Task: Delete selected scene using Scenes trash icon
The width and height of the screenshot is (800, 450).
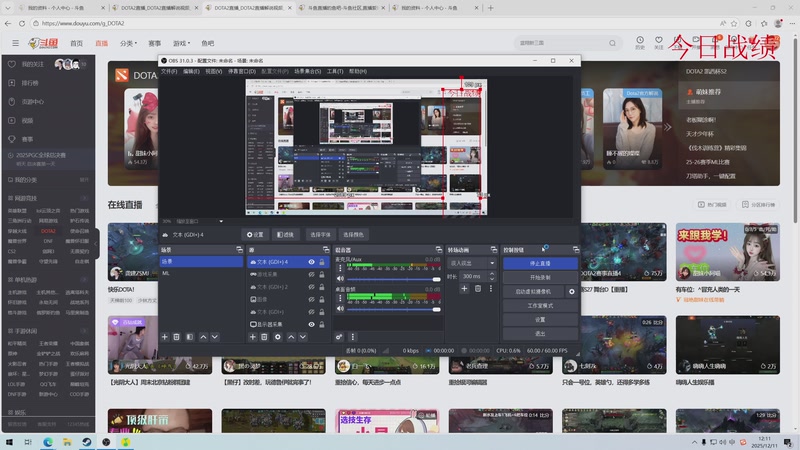Action: [177, 337]
